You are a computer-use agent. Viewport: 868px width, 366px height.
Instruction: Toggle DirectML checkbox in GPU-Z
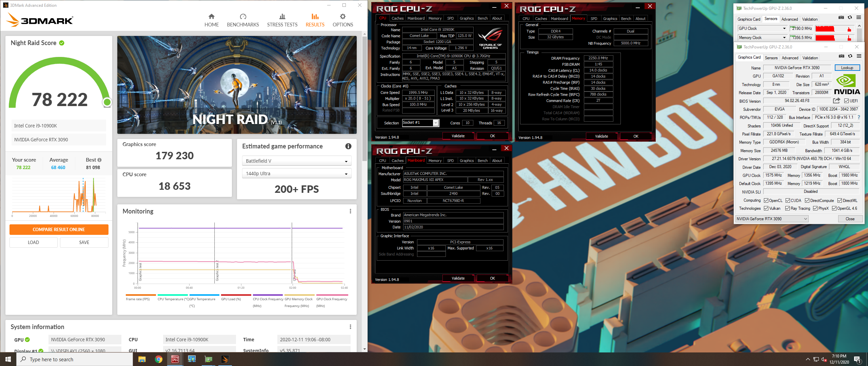click(840, 201)
